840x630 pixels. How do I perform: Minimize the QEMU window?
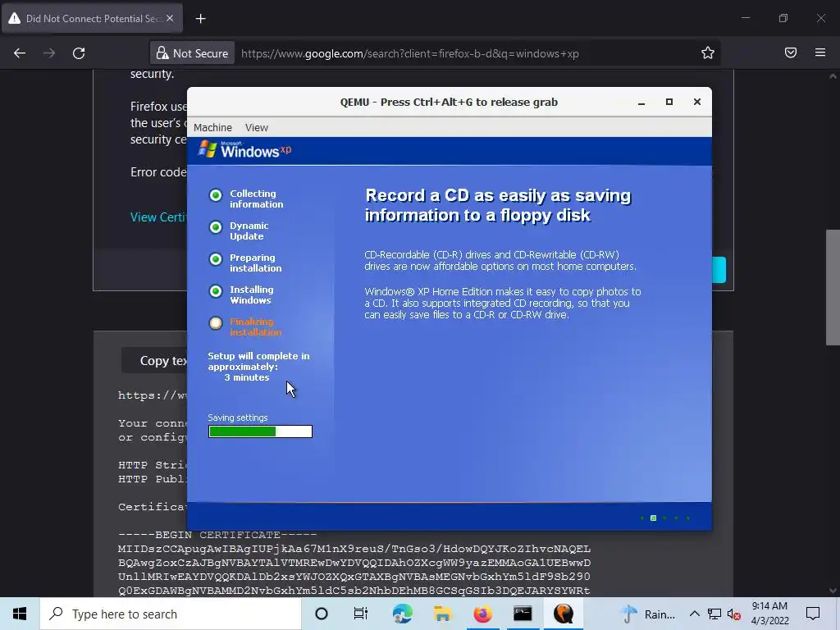(641, 103)
